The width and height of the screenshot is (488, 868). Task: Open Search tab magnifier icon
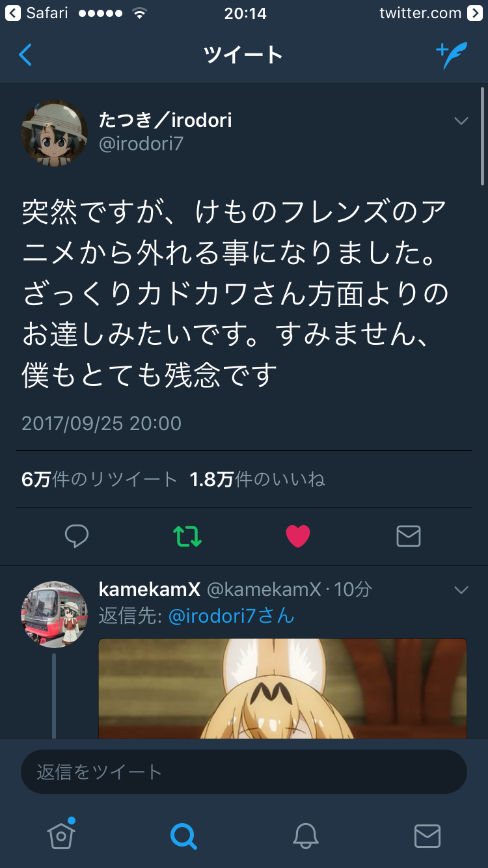click(183, 835)
